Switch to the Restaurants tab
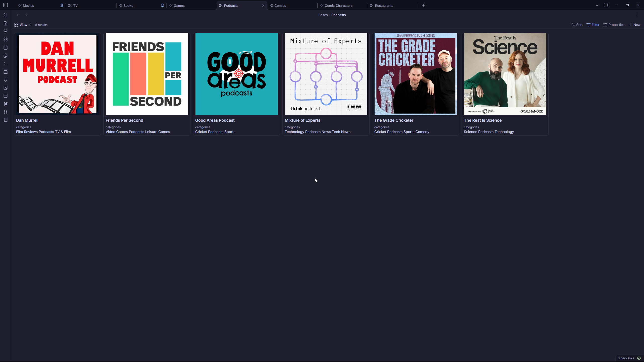The height and width of the screenshot is (362, 644). [x=384, y=5]
